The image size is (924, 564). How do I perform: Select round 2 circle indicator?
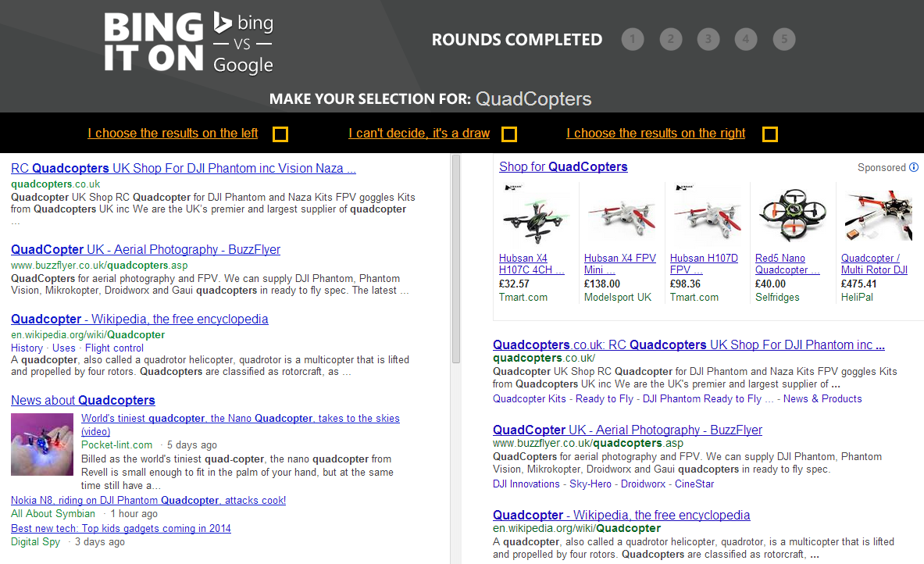[x=671, y=39]
